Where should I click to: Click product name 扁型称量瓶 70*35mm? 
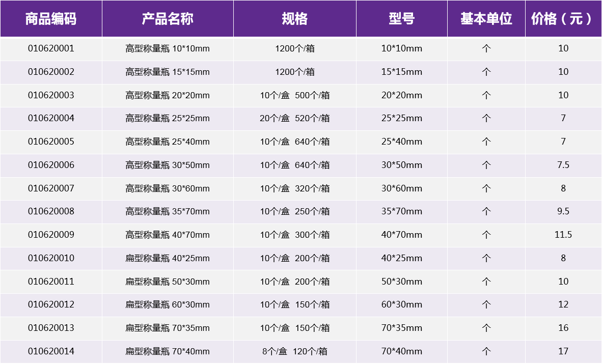168,328
